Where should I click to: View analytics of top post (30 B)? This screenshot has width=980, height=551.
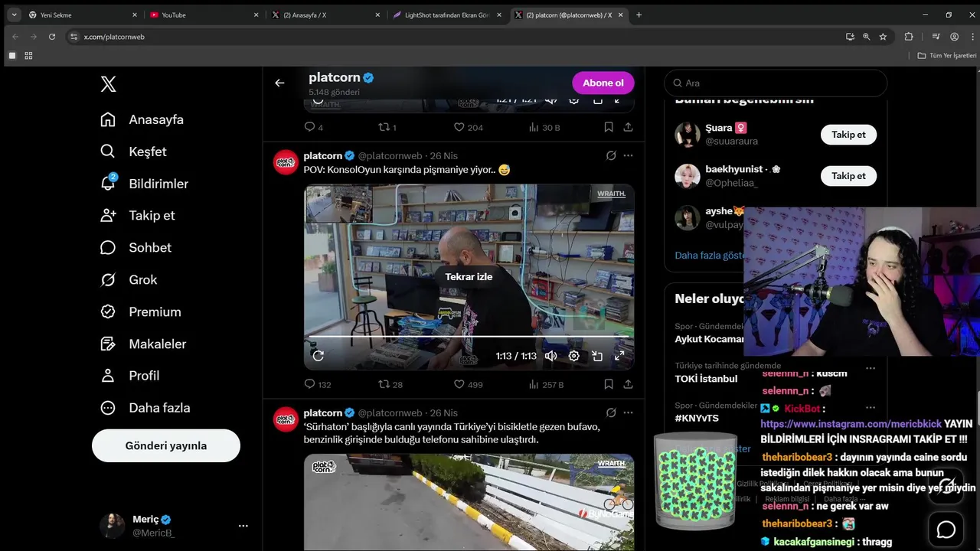point(544,127)
